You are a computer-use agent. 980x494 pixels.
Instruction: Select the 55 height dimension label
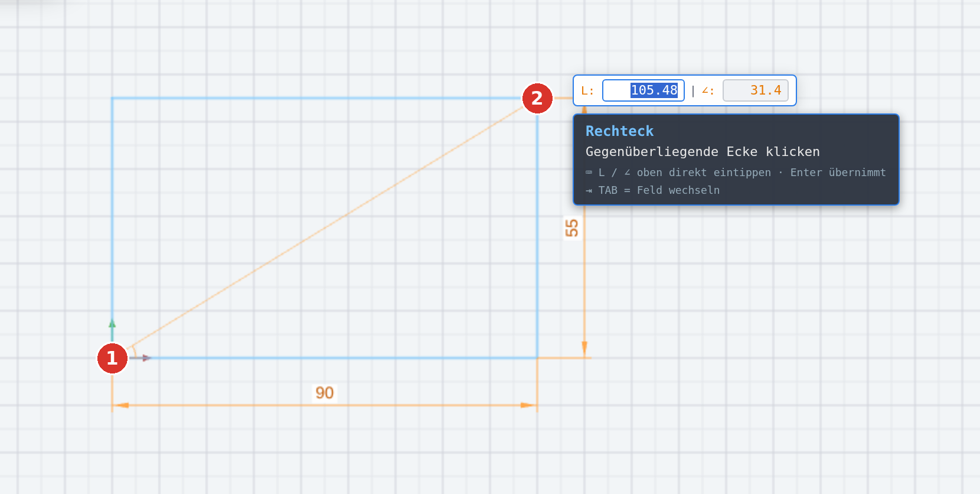[571, 228]
